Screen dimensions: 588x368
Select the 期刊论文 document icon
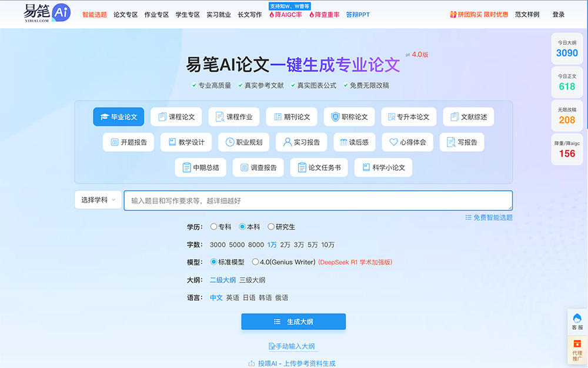coord(277,117)
